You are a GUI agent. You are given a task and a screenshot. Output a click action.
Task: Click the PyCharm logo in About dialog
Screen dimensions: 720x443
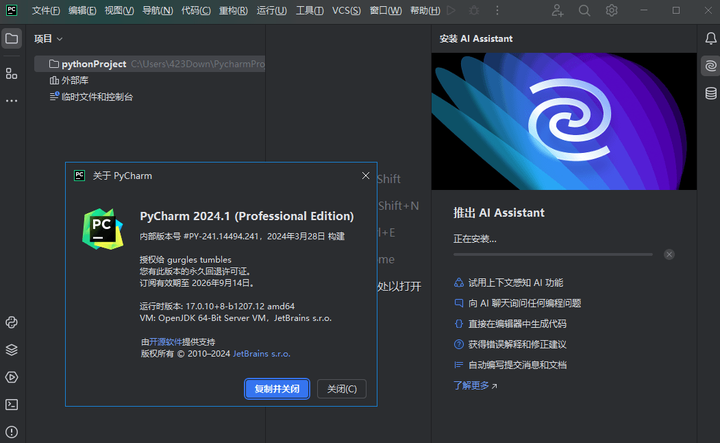coord(103,229)
